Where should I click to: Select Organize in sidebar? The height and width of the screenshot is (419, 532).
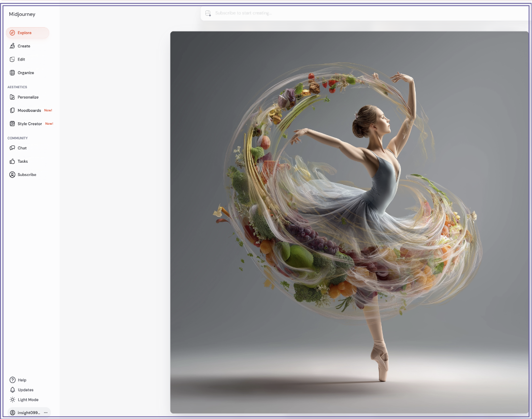pyautogui.click(x=26, y=72)
